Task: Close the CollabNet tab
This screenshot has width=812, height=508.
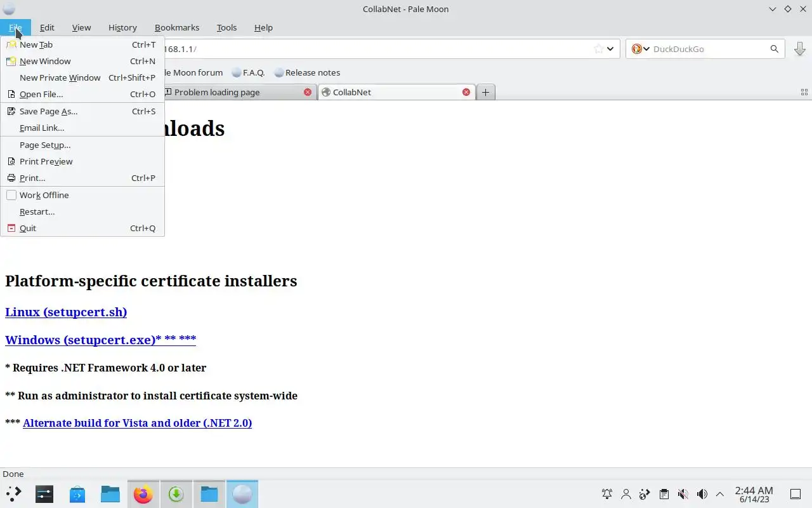Action: click(x=466, y=92)
